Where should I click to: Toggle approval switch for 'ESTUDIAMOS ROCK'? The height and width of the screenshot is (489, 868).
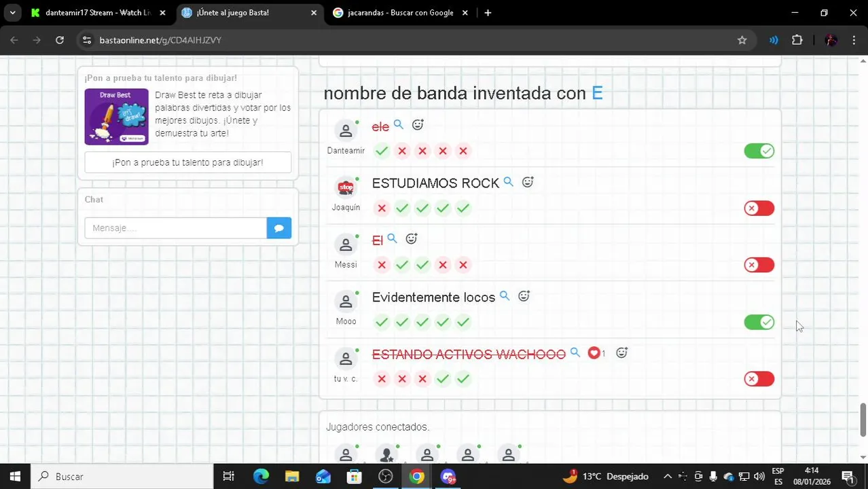(759, 209)
